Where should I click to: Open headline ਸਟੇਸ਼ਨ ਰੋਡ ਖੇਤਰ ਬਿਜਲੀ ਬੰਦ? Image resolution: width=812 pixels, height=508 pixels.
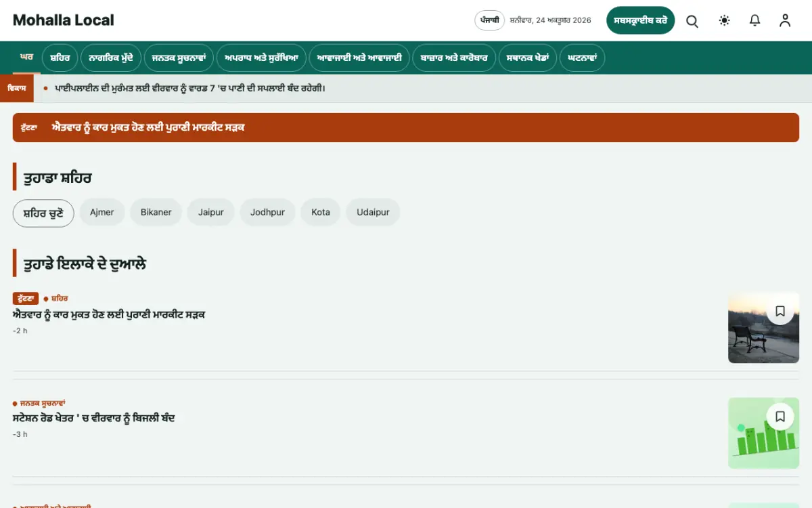94,418
